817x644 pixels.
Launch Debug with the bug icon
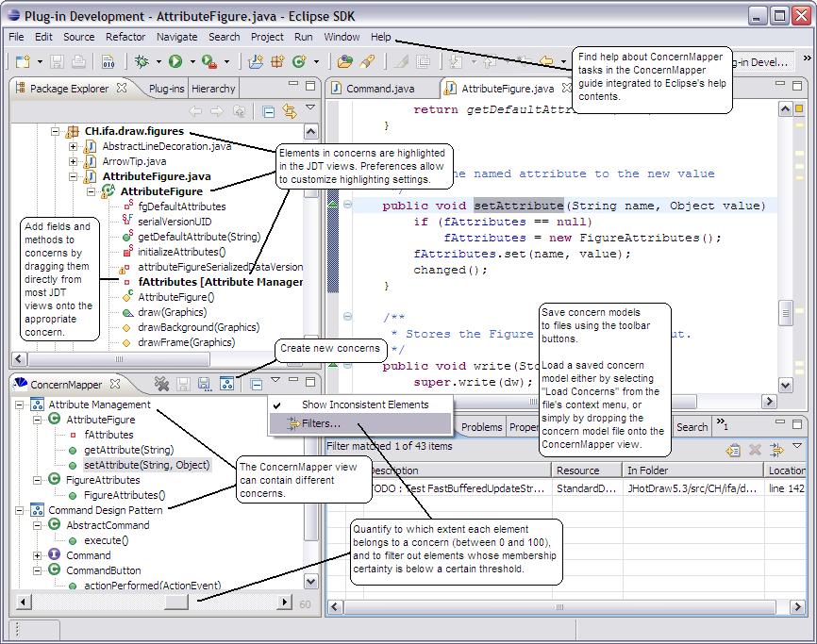click(x=142, y=61)
